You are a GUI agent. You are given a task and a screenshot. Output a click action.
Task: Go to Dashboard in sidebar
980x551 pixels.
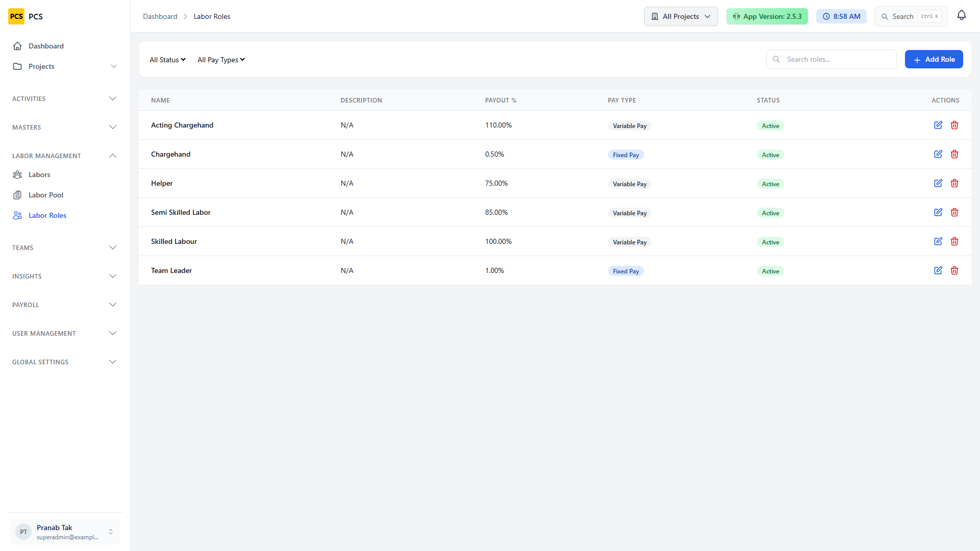(x=65, y=46)
